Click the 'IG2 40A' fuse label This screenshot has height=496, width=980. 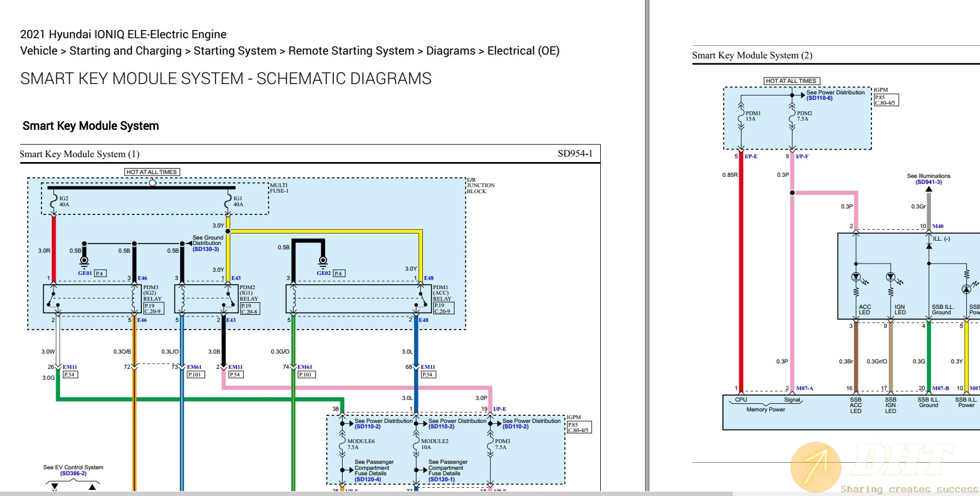pos(64,201)
